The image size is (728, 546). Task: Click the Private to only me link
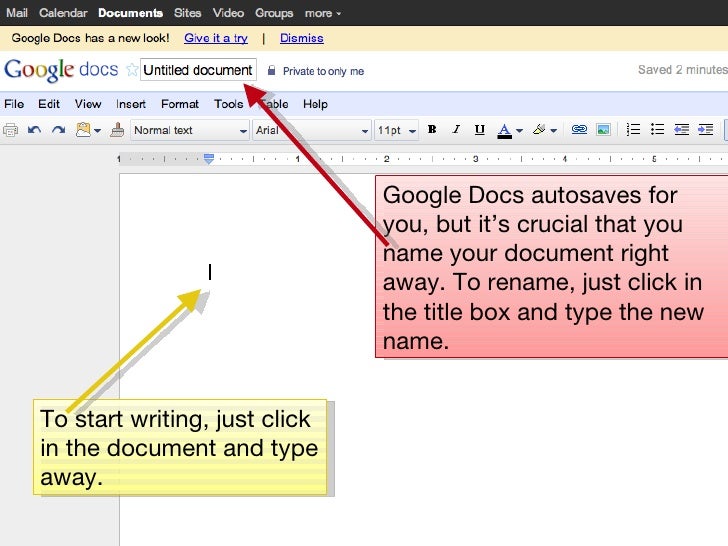pyautogui.click(x=323, y=71)
